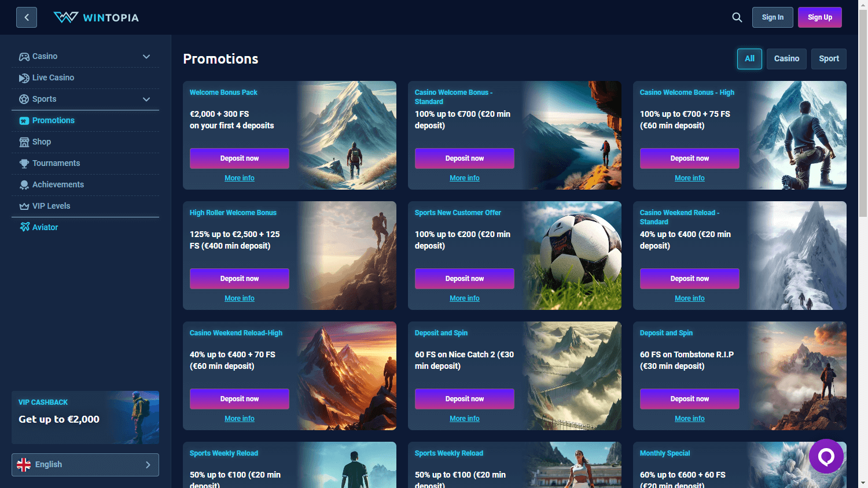Click Deposit now on Casino Weekend Reload-High

(x=240, y=399)
